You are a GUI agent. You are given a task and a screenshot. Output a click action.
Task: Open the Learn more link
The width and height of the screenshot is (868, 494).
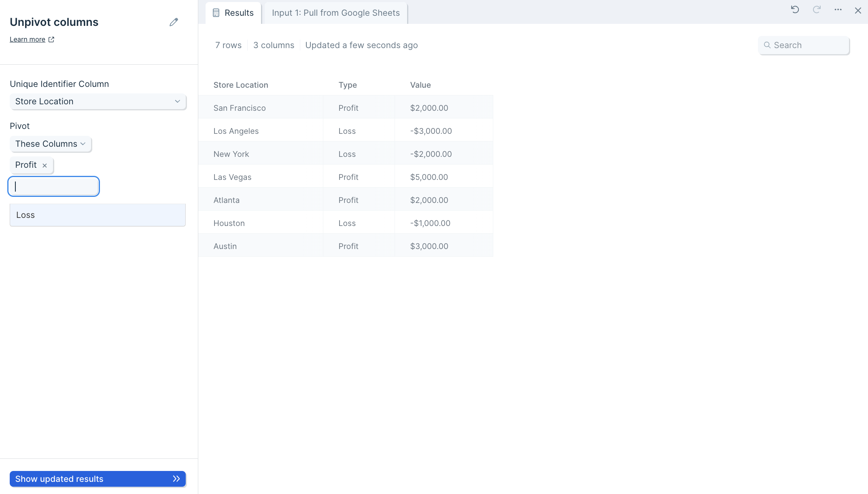click(28, 40)
